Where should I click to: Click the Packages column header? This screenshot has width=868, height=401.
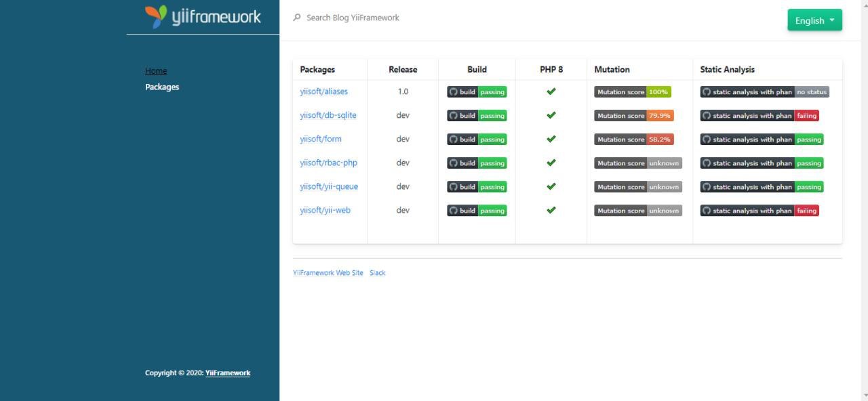point(317,69)
